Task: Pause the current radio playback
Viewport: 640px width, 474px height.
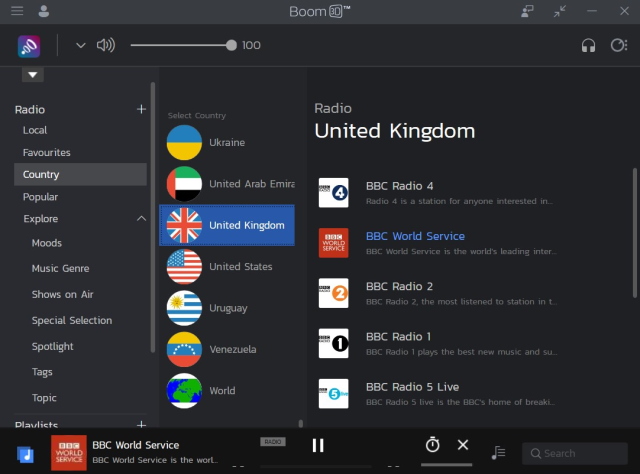Action: tap(318, 445)
